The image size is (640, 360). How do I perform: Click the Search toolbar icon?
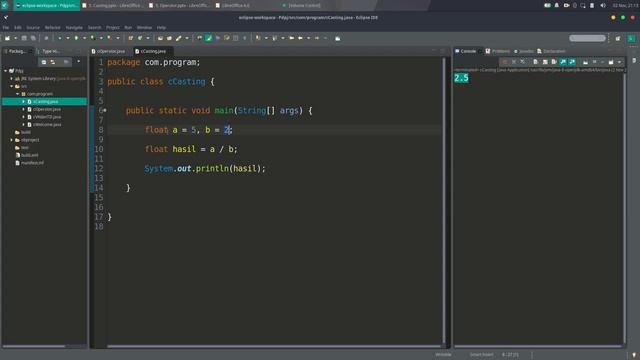click(x=178, y=38)
